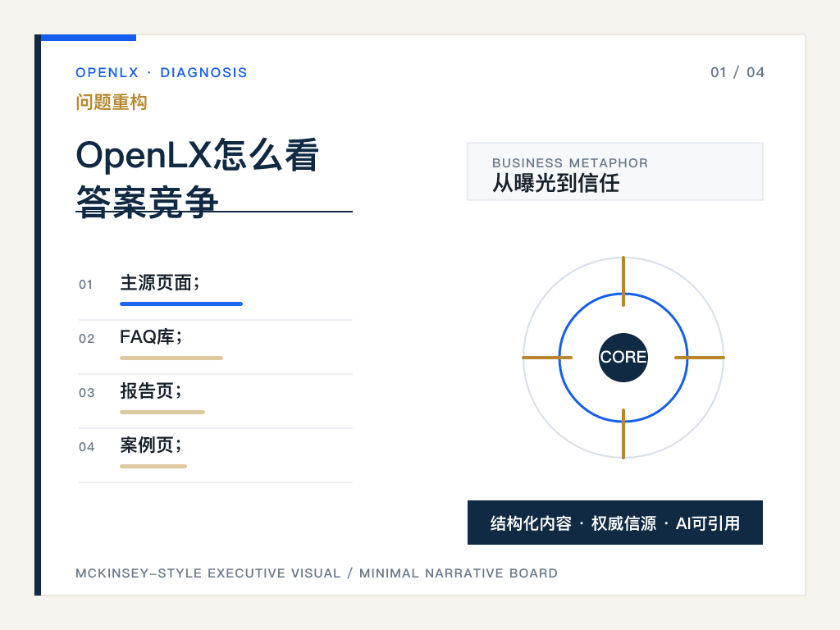Select the OpenLX怎么看 title line
Screen dimensions: 840x630
pos(198,155)
